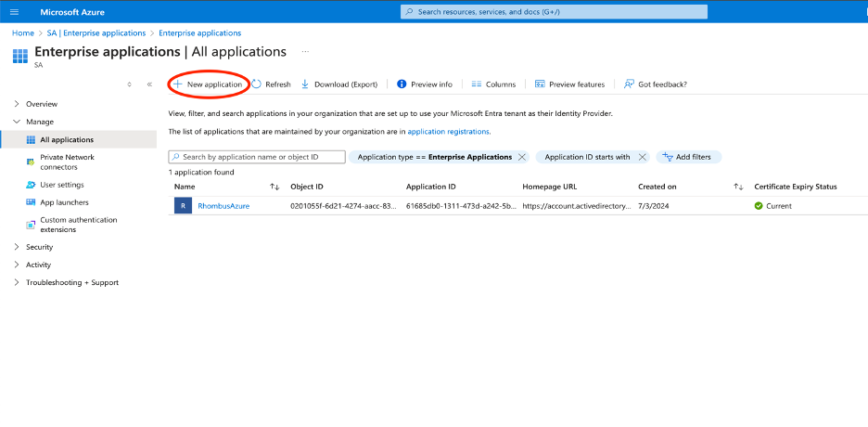
Task: Edit the Application ID starts with filter
Action: pos(587,157)
